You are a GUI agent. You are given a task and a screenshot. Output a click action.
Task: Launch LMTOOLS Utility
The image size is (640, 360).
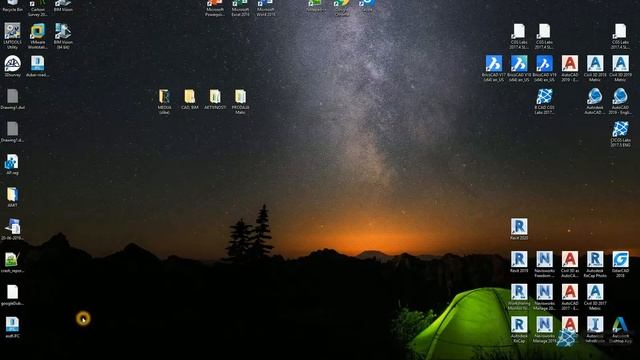point(12,36)
